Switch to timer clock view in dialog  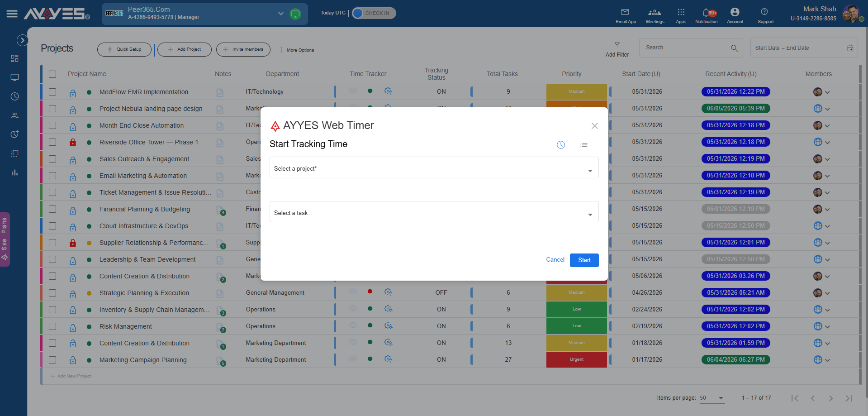click(561, 145)
